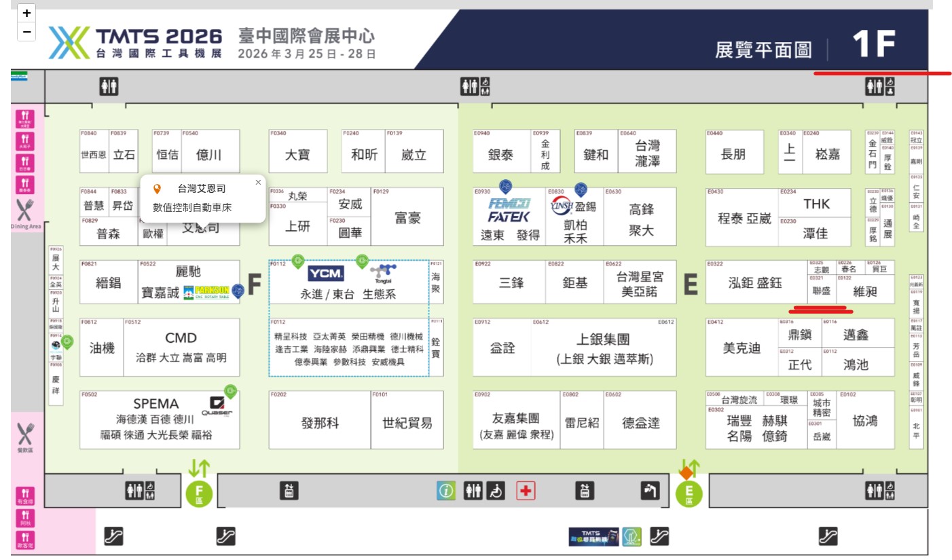Click the green F區 entrance circle

point(199,494)
